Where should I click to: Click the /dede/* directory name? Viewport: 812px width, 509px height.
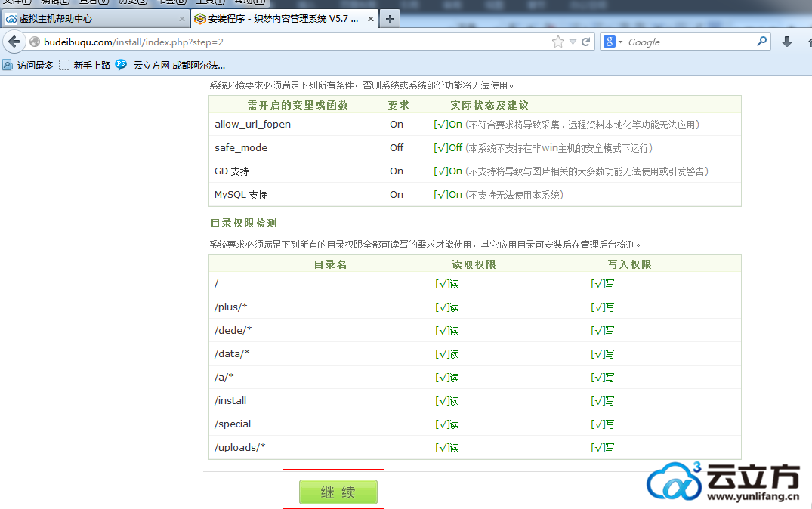(233, 330)
